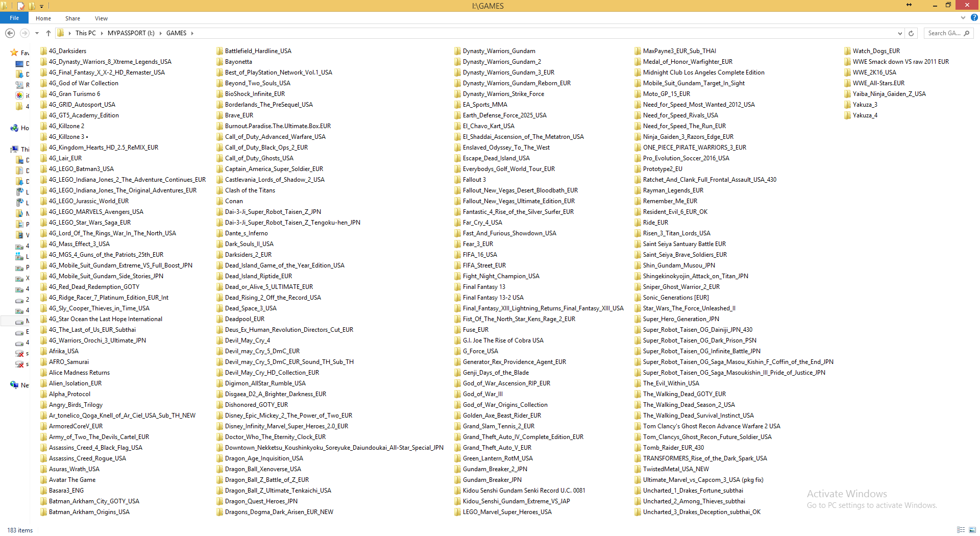Click the Forward navigation arrow
Image resolution: width=980 pixels, height=536 pixels.
coord(24,33)
